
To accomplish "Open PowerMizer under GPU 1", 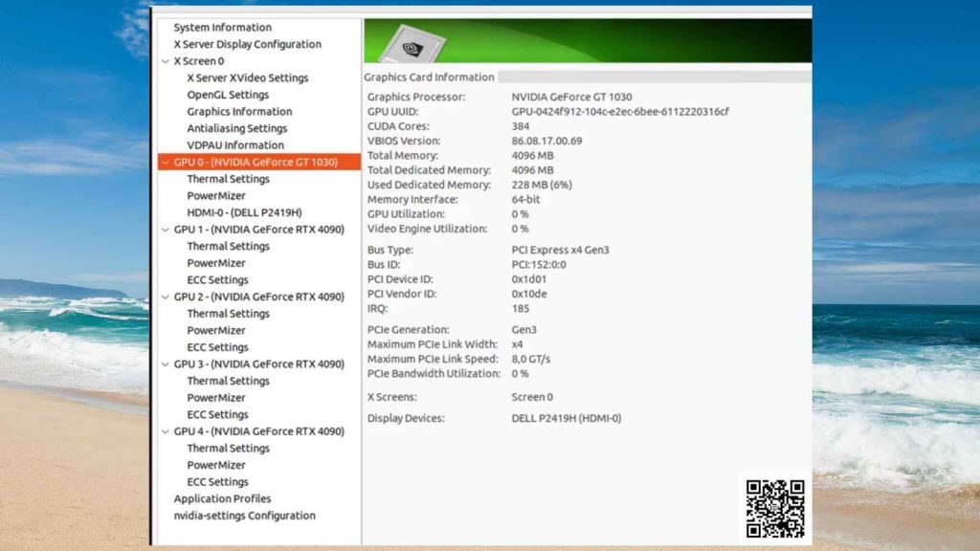I will [x=215, y=264].
